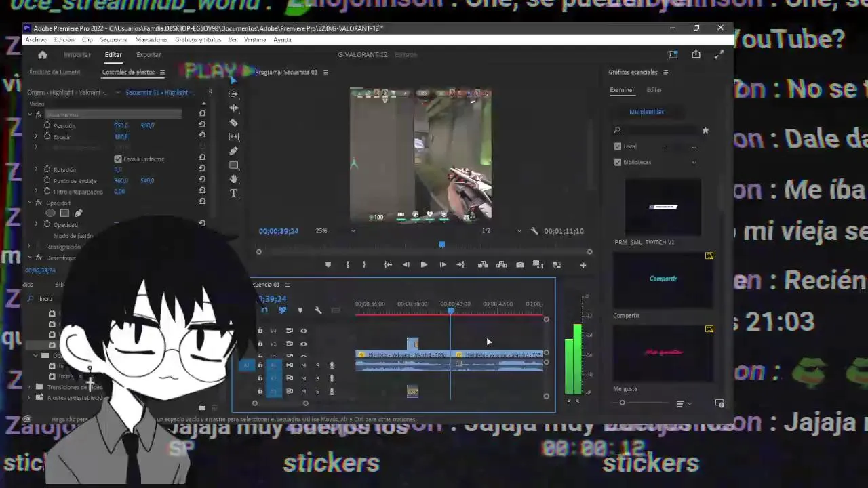Click the Mis plantillas link

tap(646, 112)
